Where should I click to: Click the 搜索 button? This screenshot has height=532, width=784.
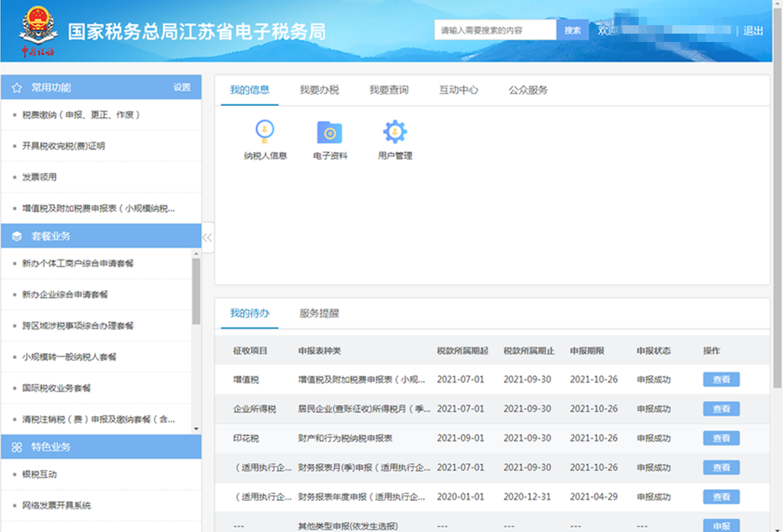pyautogui.click(x=572, y=30)
